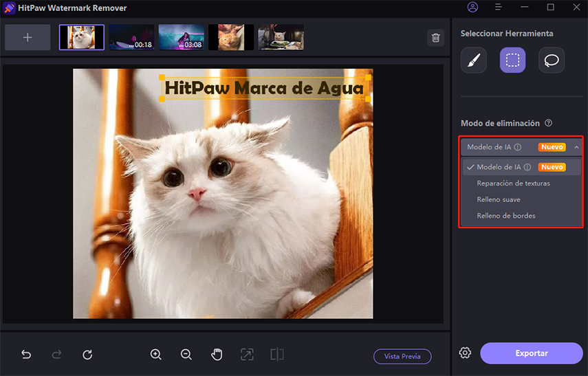Choose Relleno de bordes mode
This screenshot has width=588, height=376.
tap(505, 216)
